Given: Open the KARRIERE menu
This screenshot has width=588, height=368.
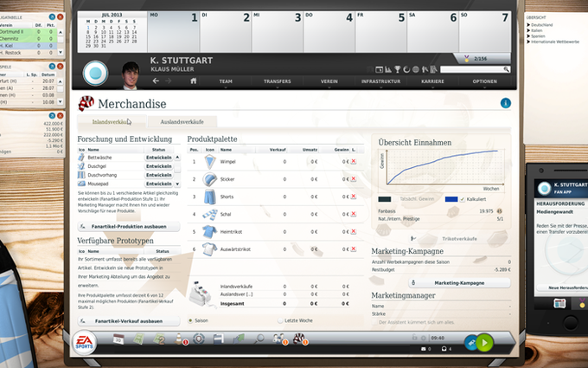Looking at the screenshot, I should [x=432, y=81].
